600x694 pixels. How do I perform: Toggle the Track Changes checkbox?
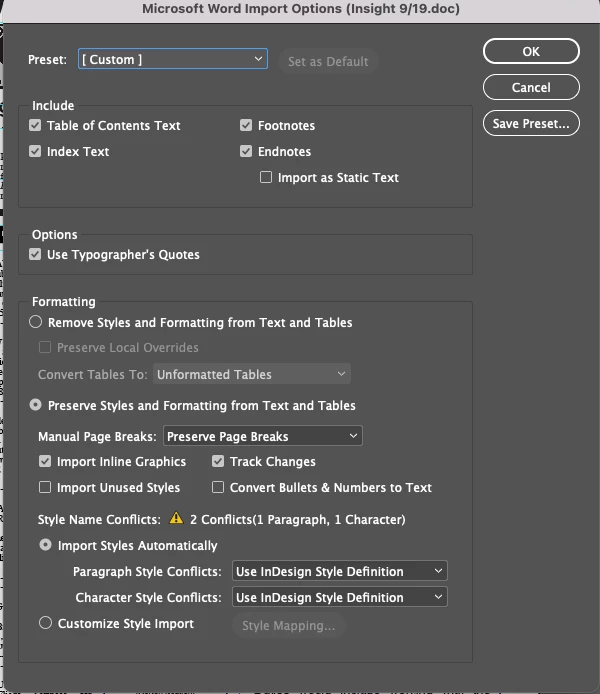pos(218,461)
